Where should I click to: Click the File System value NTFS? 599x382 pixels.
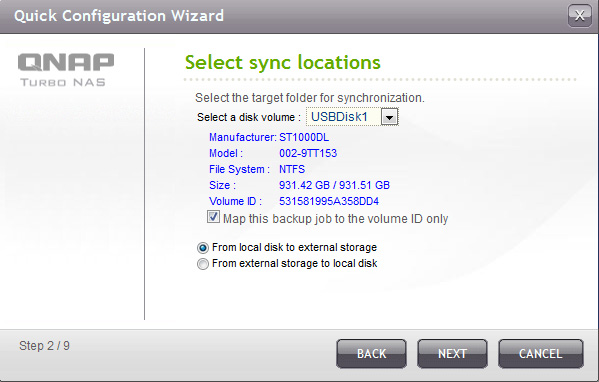tap(292, 169)
